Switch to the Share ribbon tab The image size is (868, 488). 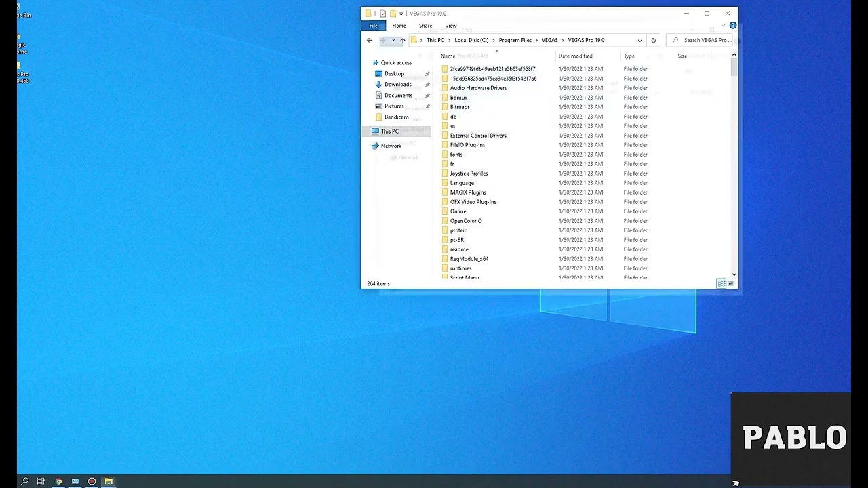[425, 26]
